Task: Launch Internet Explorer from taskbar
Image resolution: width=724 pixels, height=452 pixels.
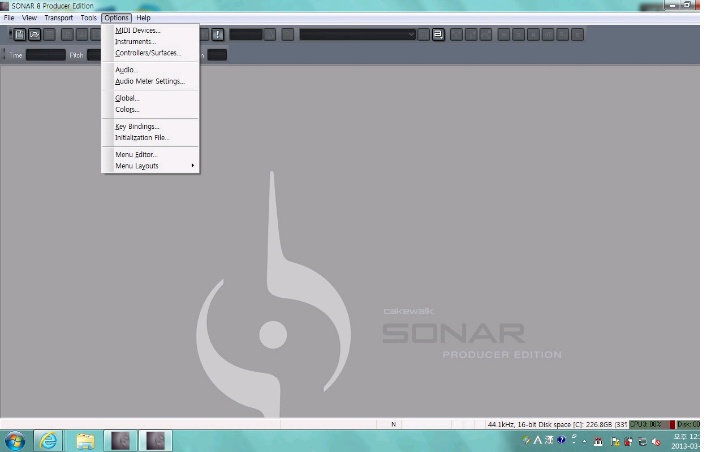Action: point(48,441)
